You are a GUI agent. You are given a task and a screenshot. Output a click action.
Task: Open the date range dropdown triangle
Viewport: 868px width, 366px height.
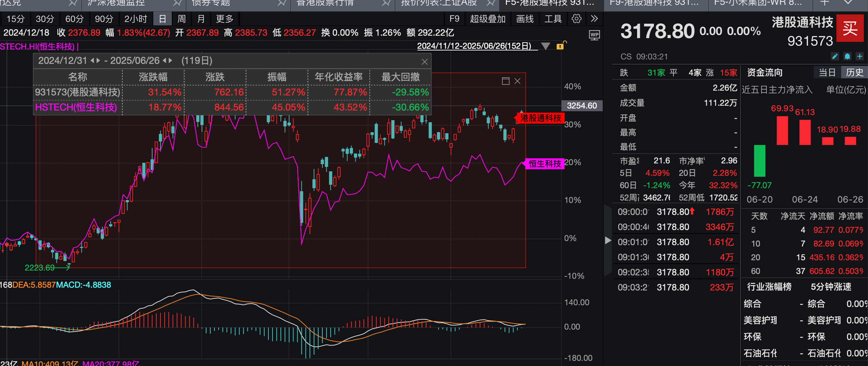pyautogui.click(x=546, y=46)
